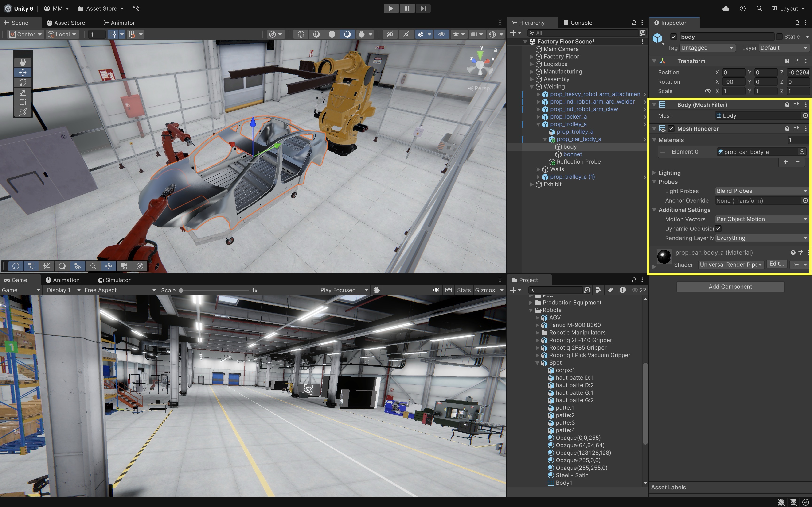Toggle the body GameObject active checkbox
This screenshot has height=507, width=812.
pos(673,37)
